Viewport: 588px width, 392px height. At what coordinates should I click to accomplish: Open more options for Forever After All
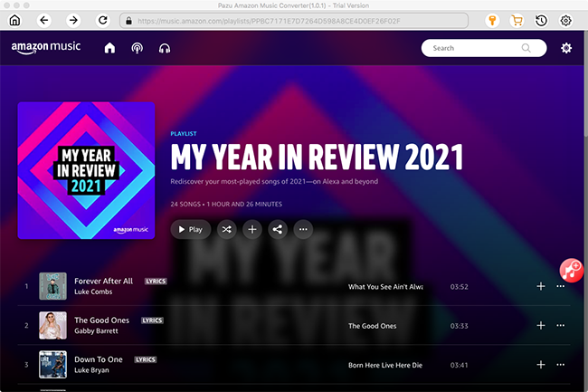tap(561, 286)
